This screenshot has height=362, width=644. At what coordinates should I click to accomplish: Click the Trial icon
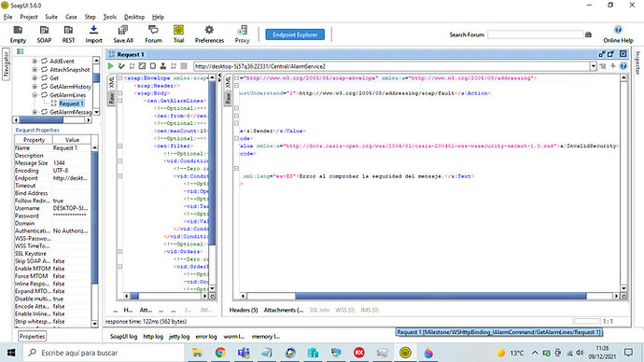tap(178, 35)
